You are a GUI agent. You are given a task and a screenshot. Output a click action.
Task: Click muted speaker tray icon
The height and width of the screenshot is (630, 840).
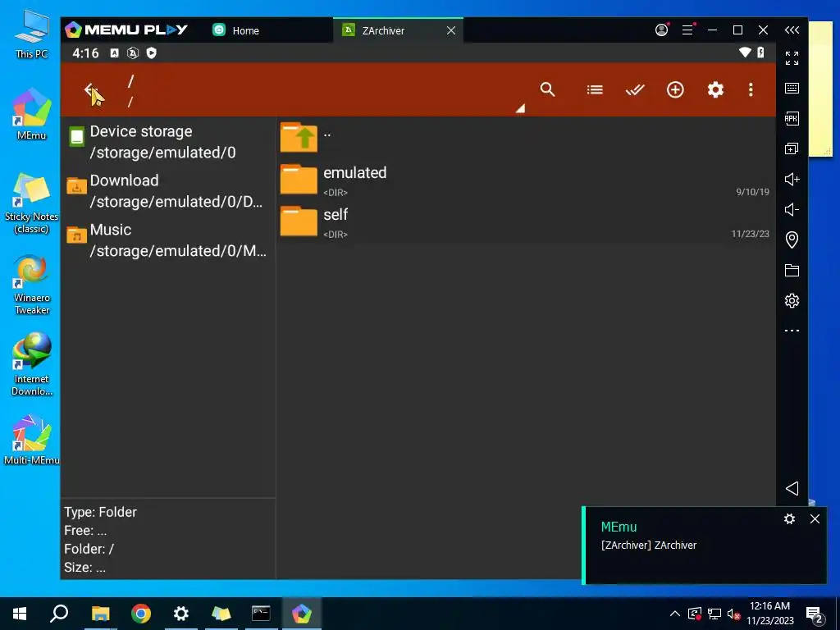(x=733, y=614)
